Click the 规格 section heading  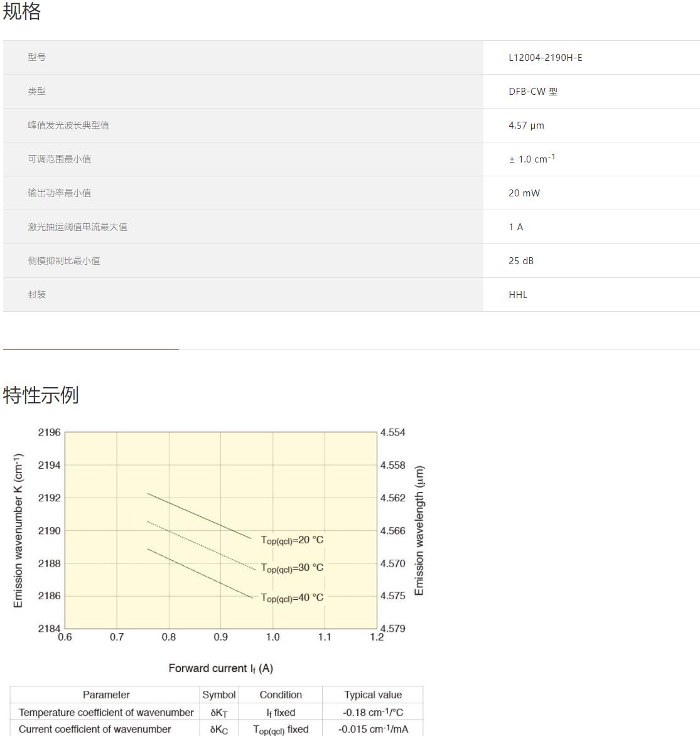click(x=22, y=11)
